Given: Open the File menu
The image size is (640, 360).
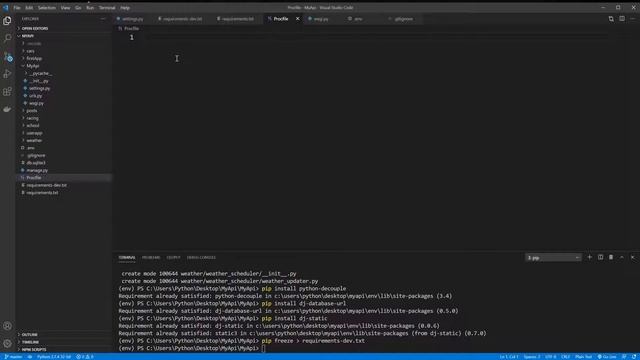Looking at the screenshot, I should 17,8.
